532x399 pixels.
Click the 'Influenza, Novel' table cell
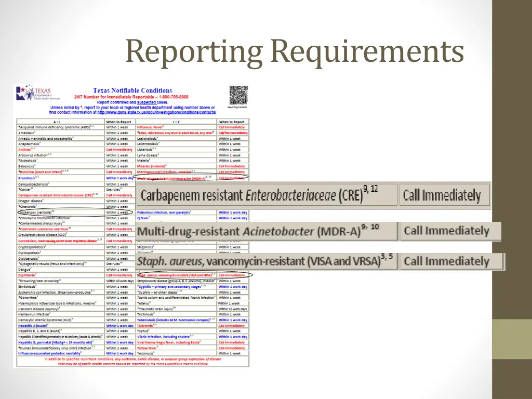click(176, 127)
